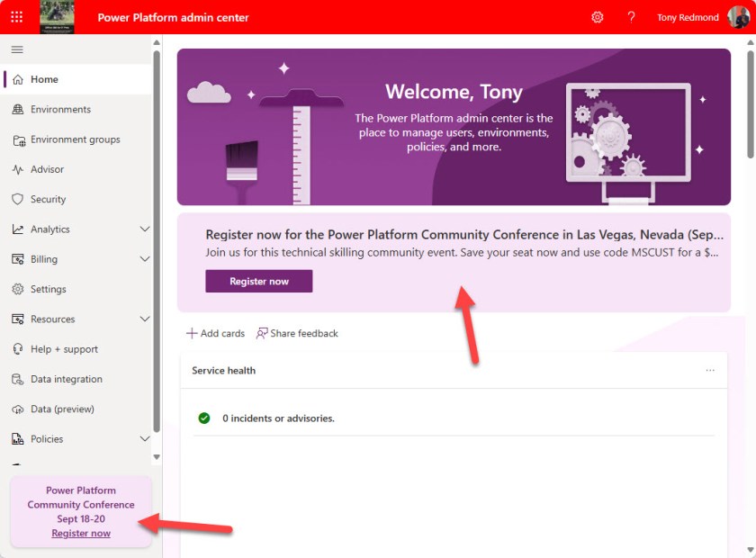The image size is (756, 558).
Task: Click the Share feedback person icon
Action: tap(262, 333)
